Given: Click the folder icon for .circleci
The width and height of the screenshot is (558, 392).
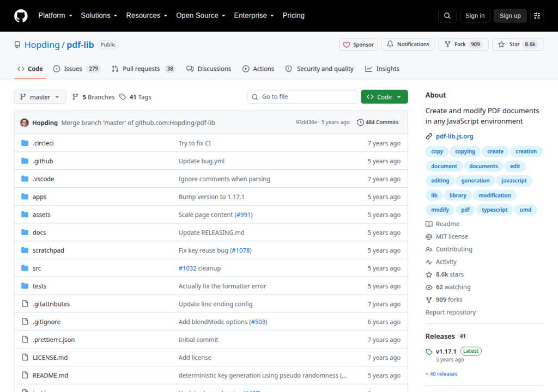Looking at the screenshot, I should click(25, 143).
